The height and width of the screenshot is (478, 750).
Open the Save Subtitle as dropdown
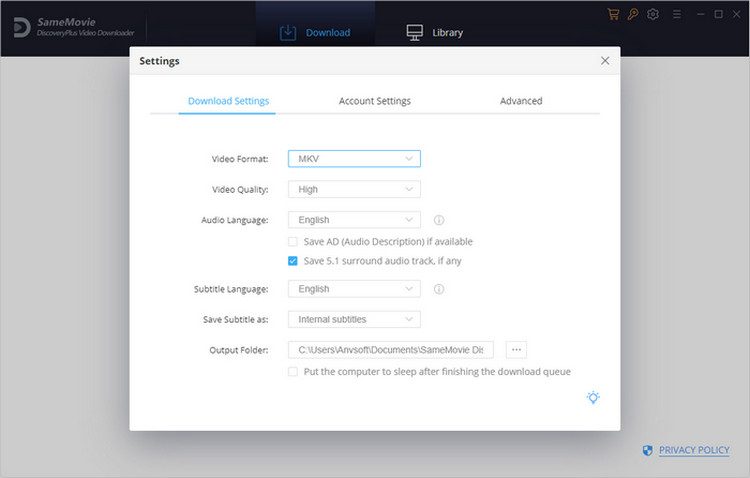(354, 320)
